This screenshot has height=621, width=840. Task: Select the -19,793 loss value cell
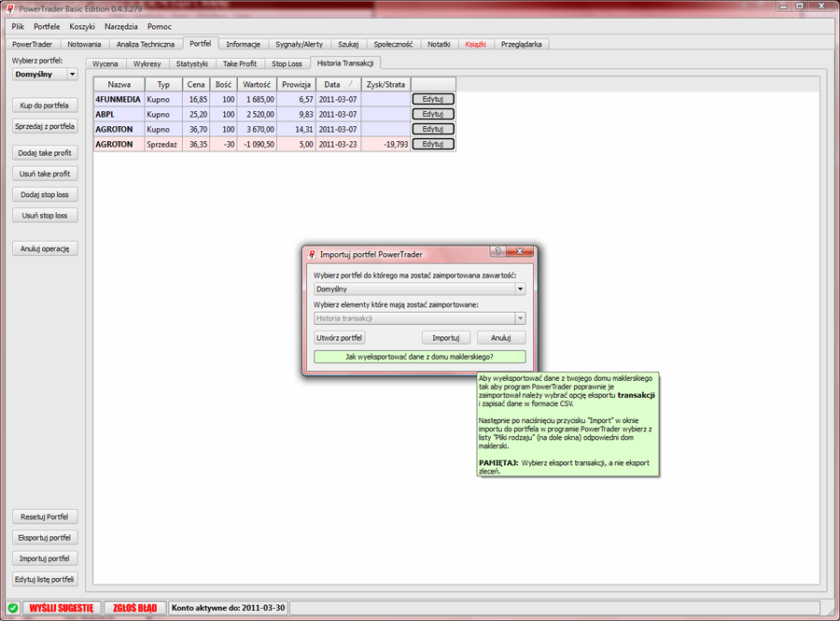click(x=385, y=144)
